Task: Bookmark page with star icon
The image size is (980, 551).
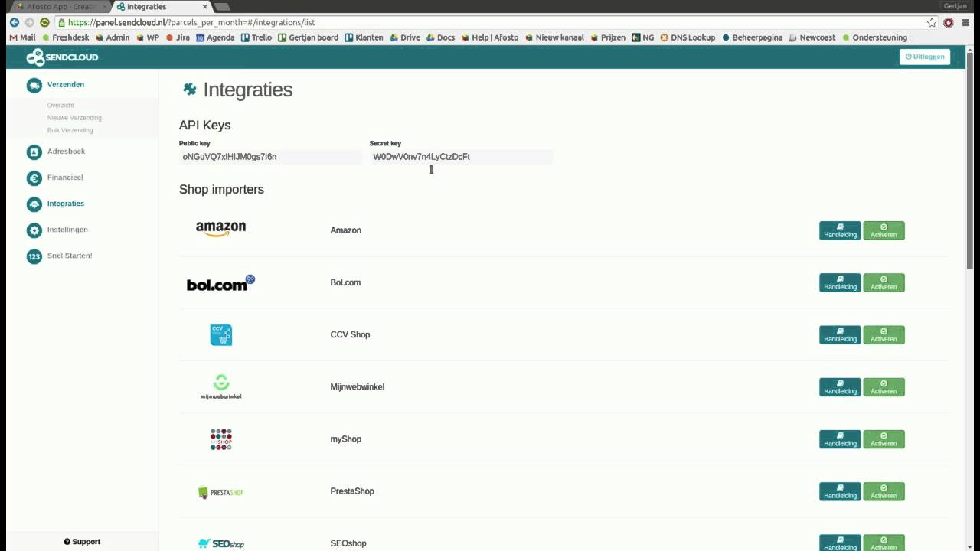Action: click(x=932, y=22)
